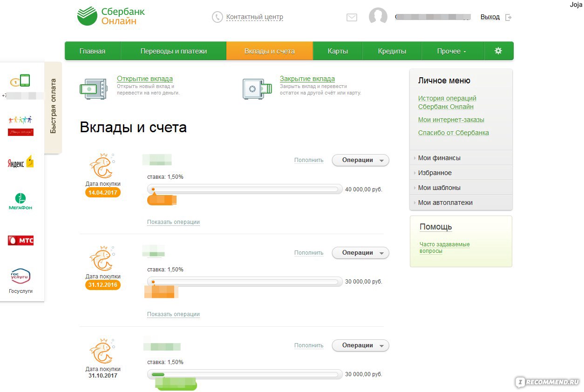Viewport: 584px width, 392px height.
Task: Expand Мои шаблоны in personal menu
Action: 439,188
